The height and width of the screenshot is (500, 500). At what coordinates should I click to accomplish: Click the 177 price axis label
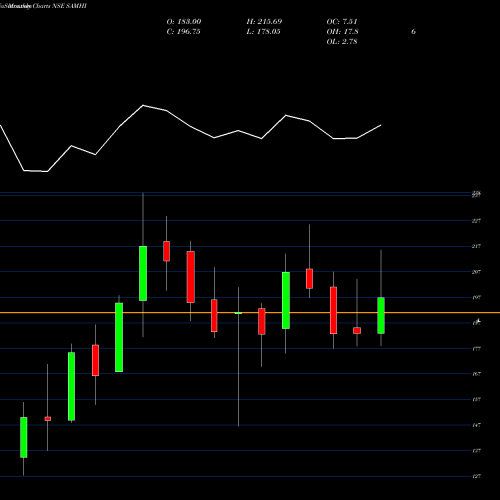point(476,349)
